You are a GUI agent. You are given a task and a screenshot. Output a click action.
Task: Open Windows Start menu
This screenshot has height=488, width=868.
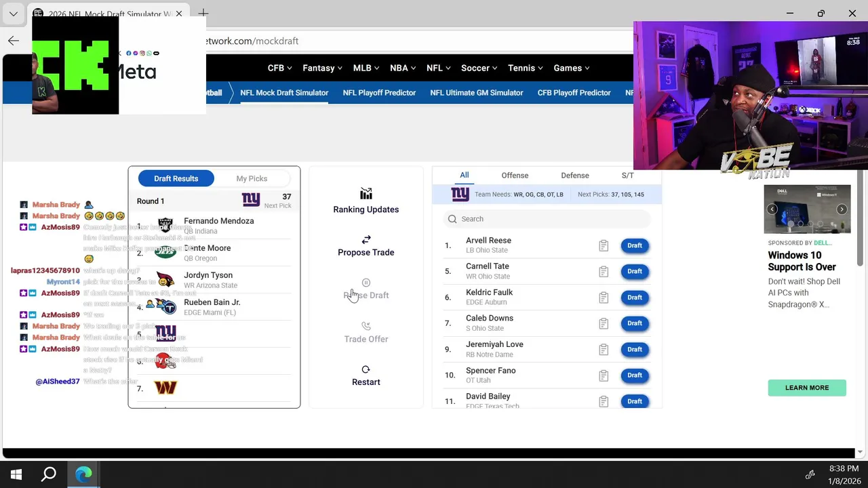point(16,474)
